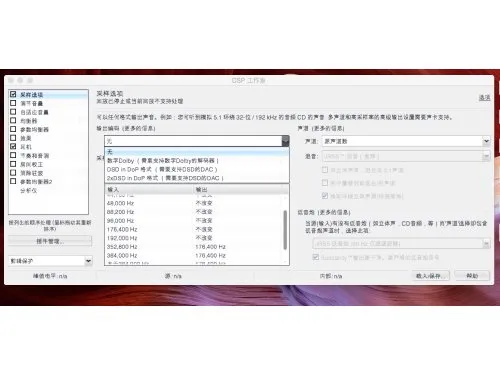Select the 分析仪 entry in DSP list
The image size is (500, 375).
click(x=28, y=190)
